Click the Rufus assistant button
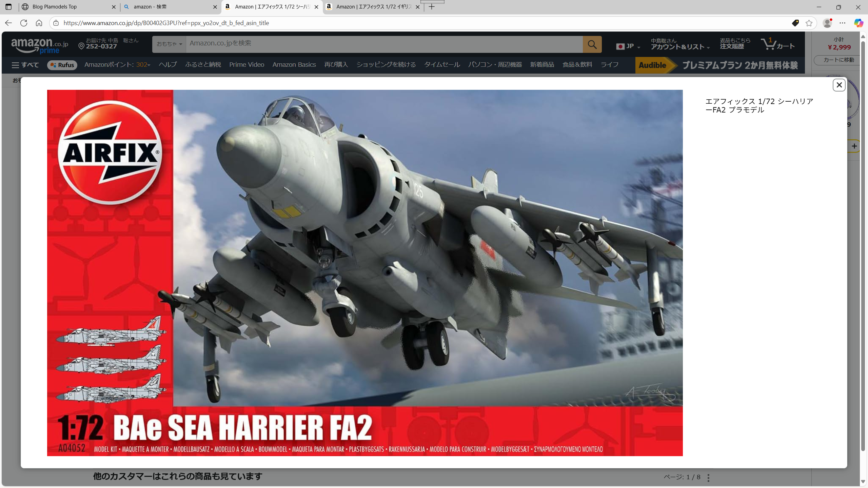The image size is (868, 488). click(62, 65)
